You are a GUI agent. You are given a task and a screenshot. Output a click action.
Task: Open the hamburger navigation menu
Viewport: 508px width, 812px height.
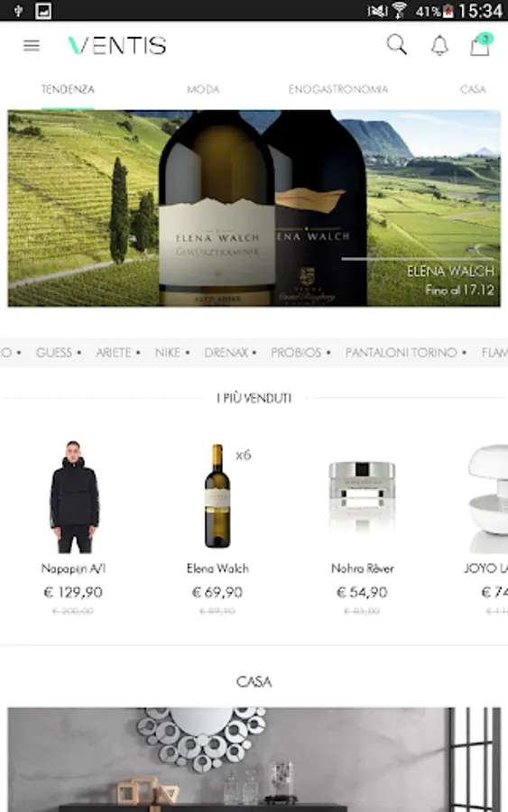tap(32, 46)
